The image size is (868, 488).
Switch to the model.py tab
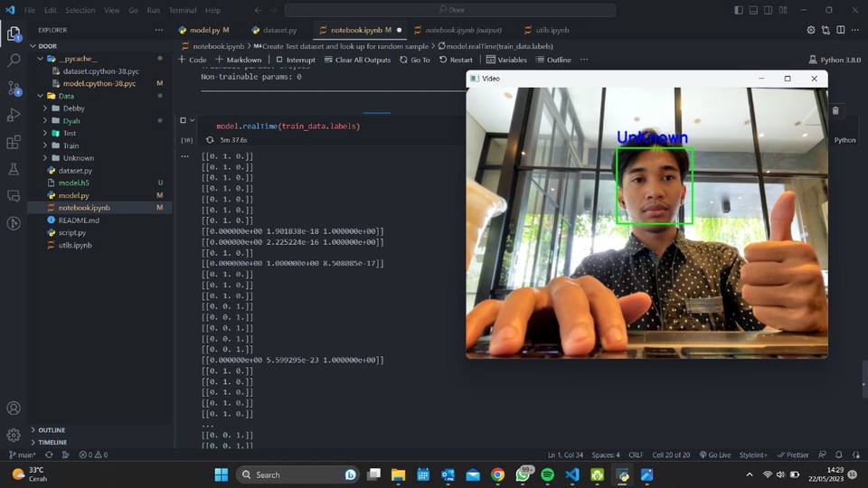[x=204, y=30]
